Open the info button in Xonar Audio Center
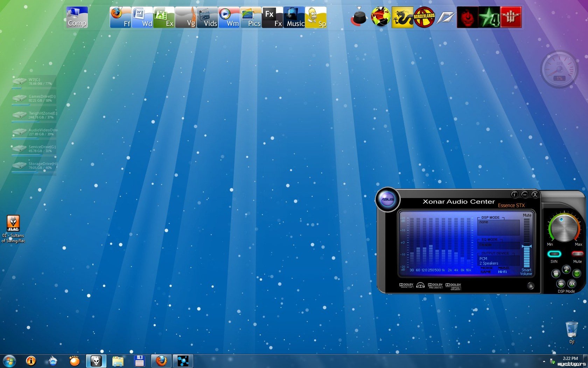The width and height of the screenshot is (588, 368). pos(514,194)
